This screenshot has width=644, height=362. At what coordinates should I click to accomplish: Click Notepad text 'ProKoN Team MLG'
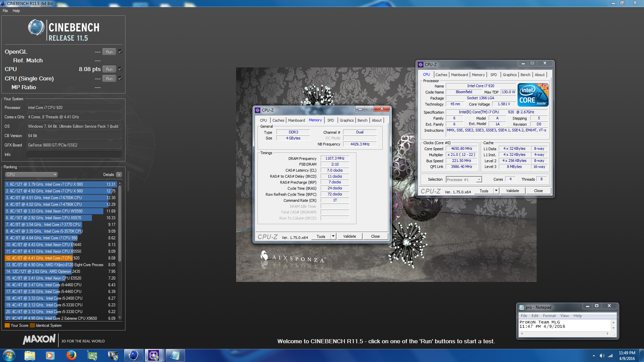539,322
